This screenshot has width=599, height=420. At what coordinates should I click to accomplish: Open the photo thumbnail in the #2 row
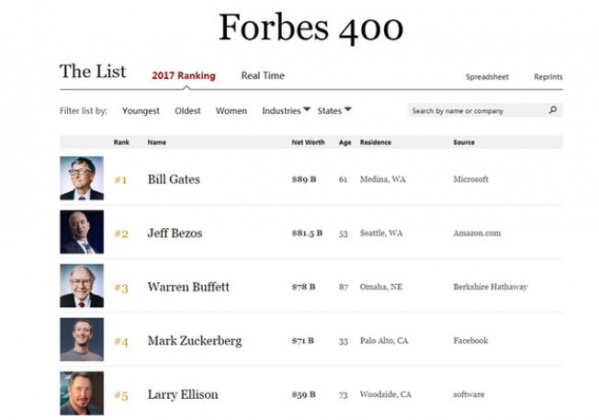[x=82, y=232]
